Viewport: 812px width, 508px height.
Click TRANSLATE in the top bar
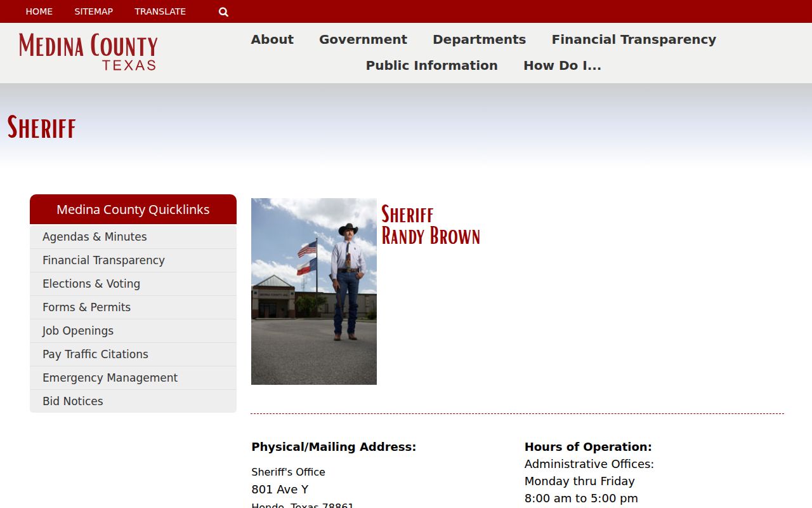tap(160, 11)
